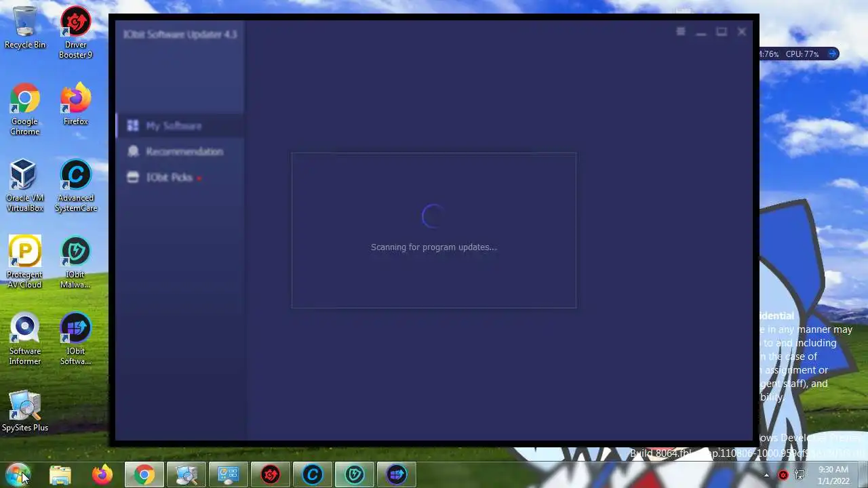868x488 pixels.
Task: Open IObit Malware Fighter desktop shortcut
Action: click(75, 262)
